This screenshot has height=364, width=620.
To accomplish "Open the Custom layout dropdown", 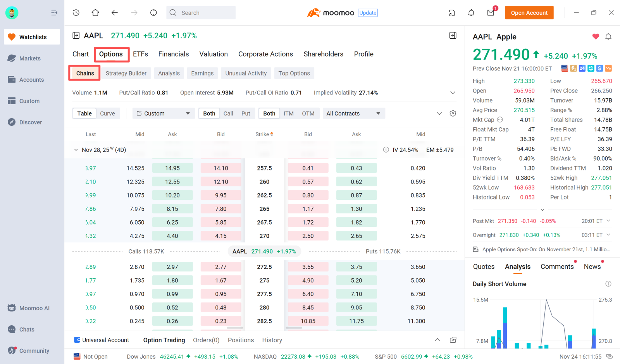I will 163,113.
